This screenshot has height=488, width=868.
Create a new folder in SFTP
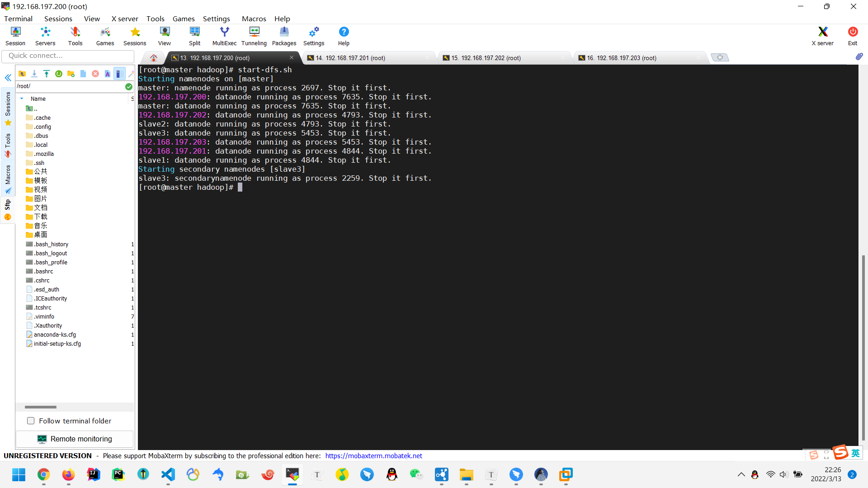click(71, 74)
